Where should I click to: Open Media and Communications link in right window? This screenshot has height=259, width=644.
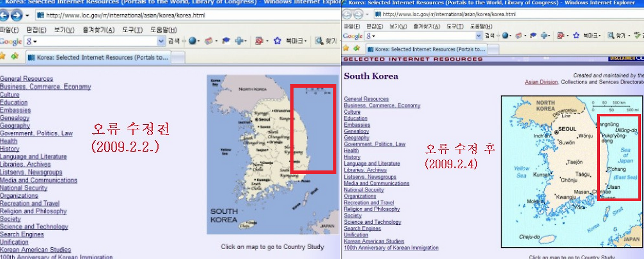tap(376, 183)
